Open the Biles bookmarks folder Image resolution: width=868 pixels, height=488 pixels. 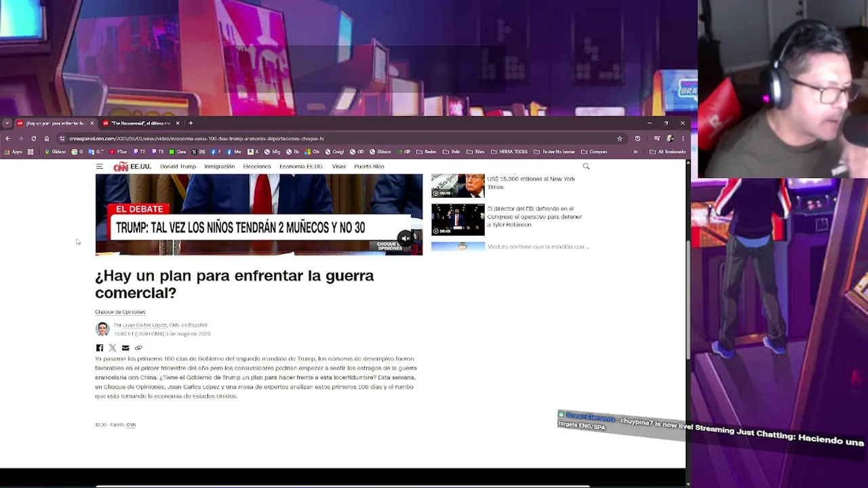click(475, 152)
